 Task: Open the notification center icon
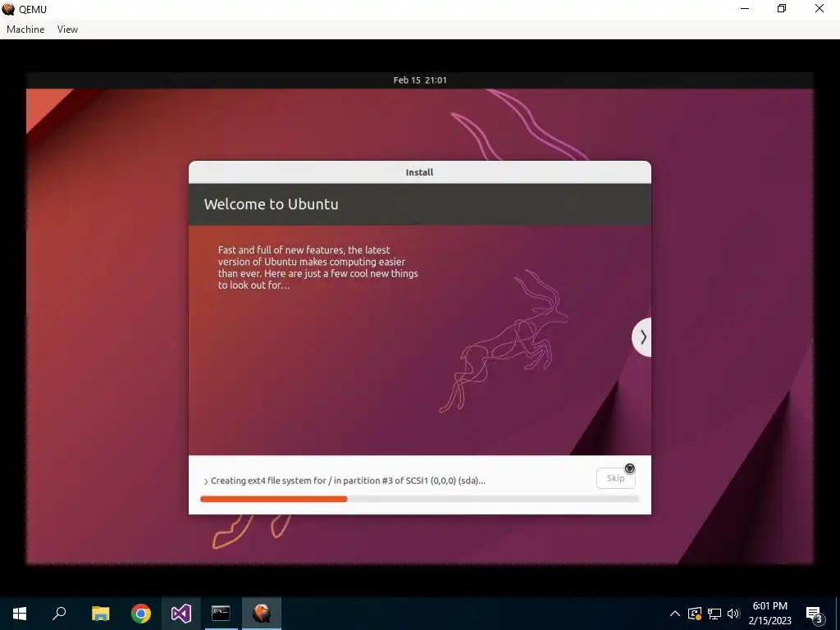click(x=815, y=614)
